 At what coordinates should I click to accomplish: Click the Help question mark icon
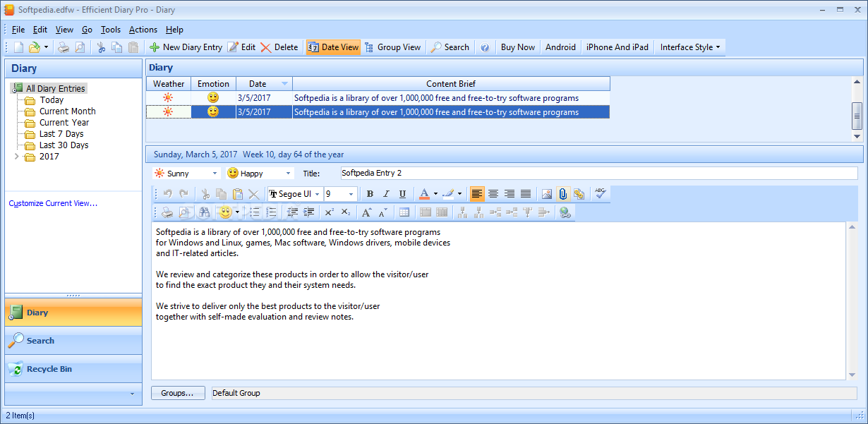485,47
